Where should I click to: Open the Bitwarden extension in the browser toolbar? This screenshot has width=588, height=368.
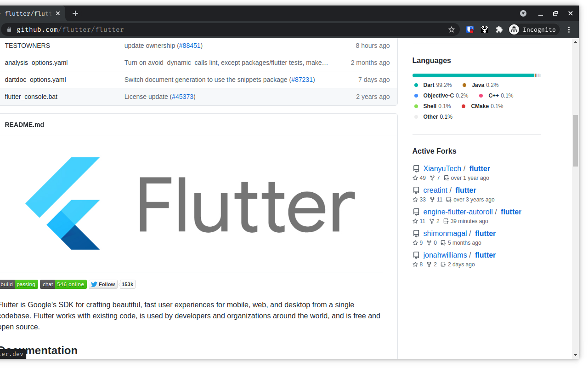point(469,29)
